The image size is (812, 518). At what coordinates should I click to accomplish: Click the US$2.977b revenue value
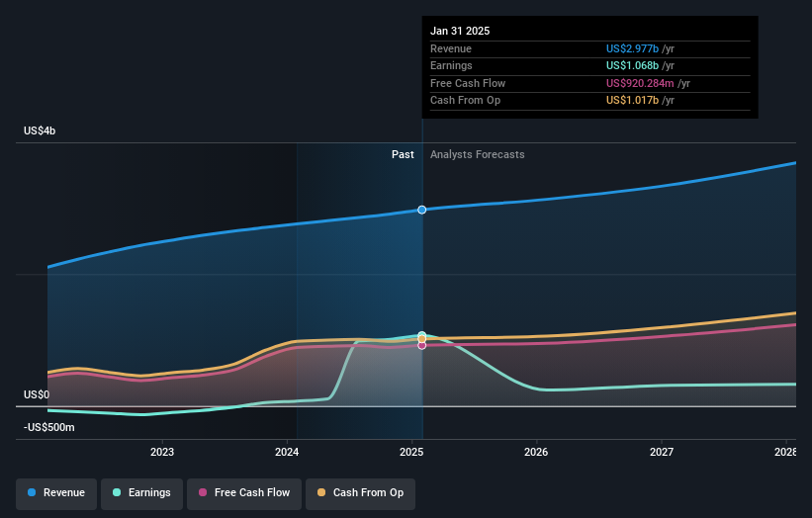tap(632, 48)
